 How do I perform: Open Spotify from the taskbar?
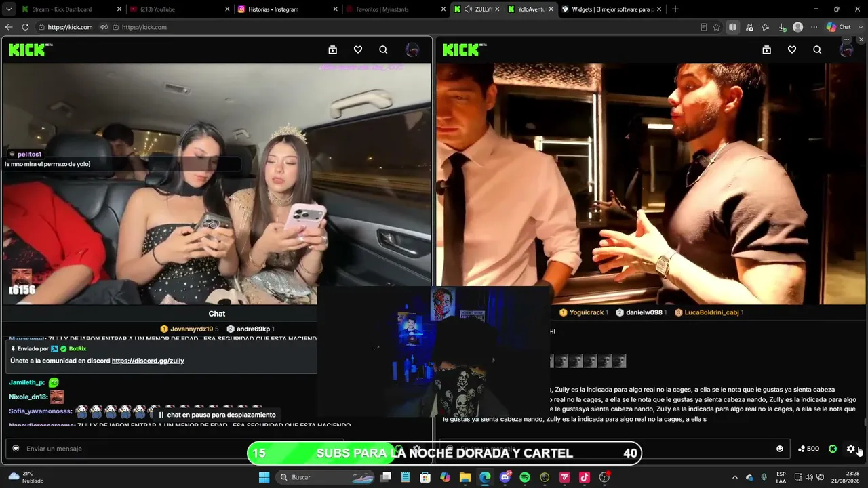(x=525, y=477)
